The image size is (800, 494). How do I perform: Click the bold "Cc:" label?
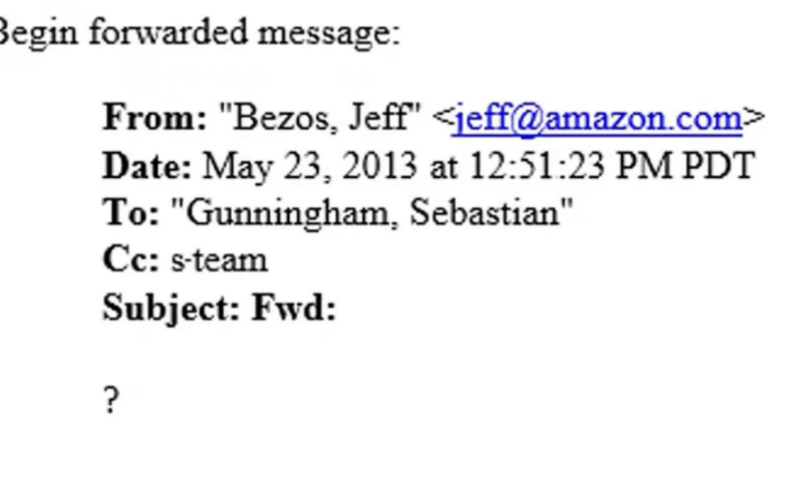(x=131, y=259)
